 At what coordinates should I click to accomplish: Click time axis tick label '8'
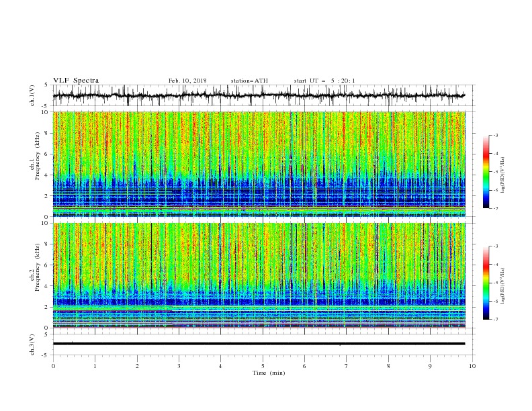pyautogui.click(x=388, y=366)
